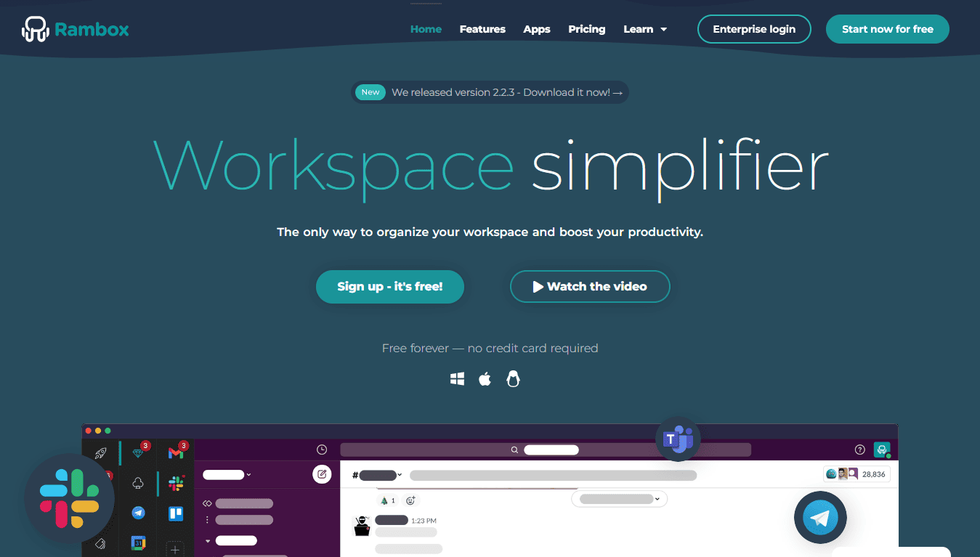980x557 pixels.
Task: Click the Free forever no credit card text
Action: tap(490, 348)
